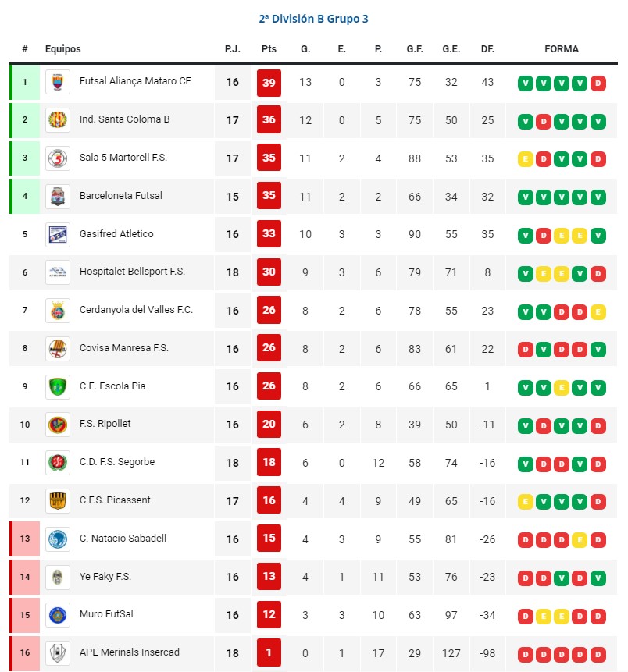Viewport: 628px width, 672px height.
Task: Click Mataro's last red D form result
Action: pos(598,84)
